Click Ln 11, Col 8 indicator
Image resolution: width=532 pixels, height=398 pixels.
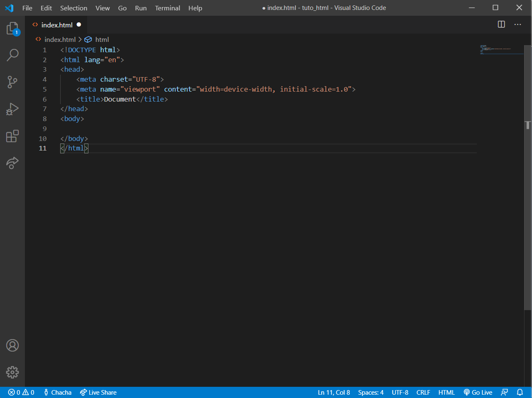click(334, 392)
